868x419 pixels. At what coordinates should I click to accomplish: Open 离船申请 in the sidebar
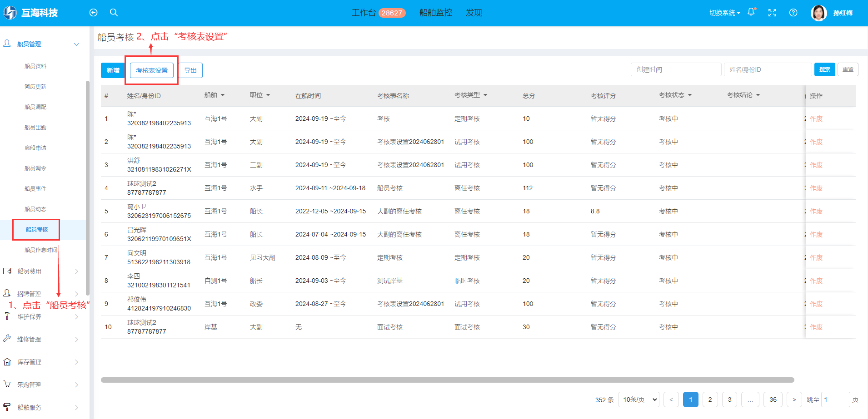(x=35, y=148)
